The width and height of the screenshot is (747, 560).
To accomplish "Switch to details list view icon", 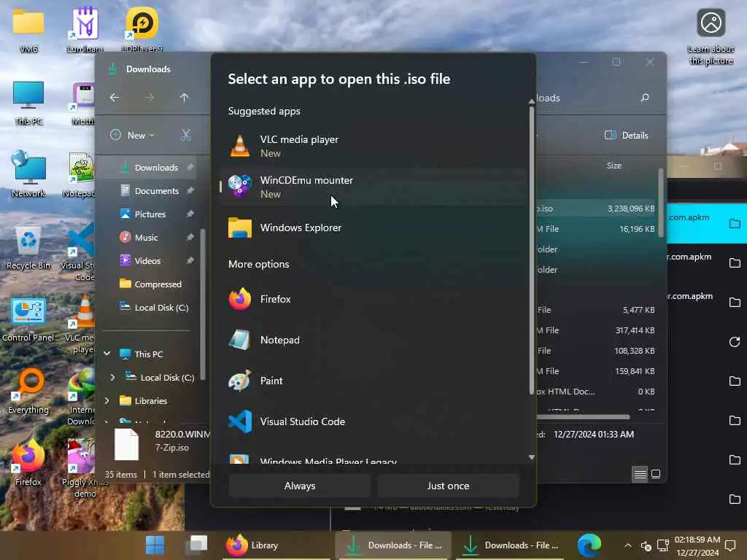I will click(640, 474).
